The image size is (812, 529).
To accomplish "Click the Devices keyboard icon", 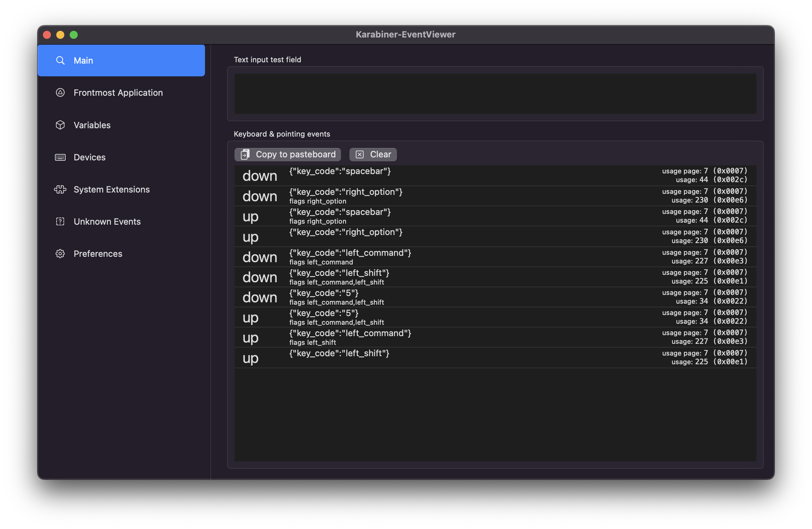I will point(60,157).
